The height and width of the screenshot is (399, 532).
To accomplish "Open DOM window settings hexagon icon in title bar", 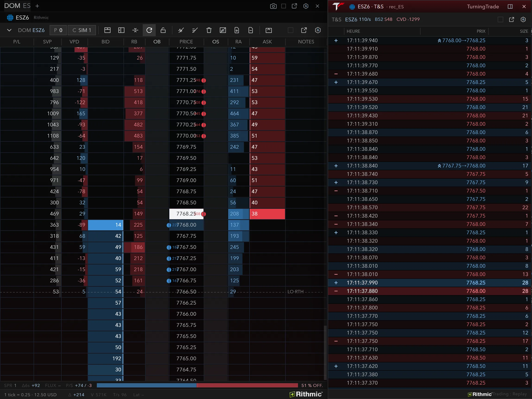I will (x=306, y=6).
